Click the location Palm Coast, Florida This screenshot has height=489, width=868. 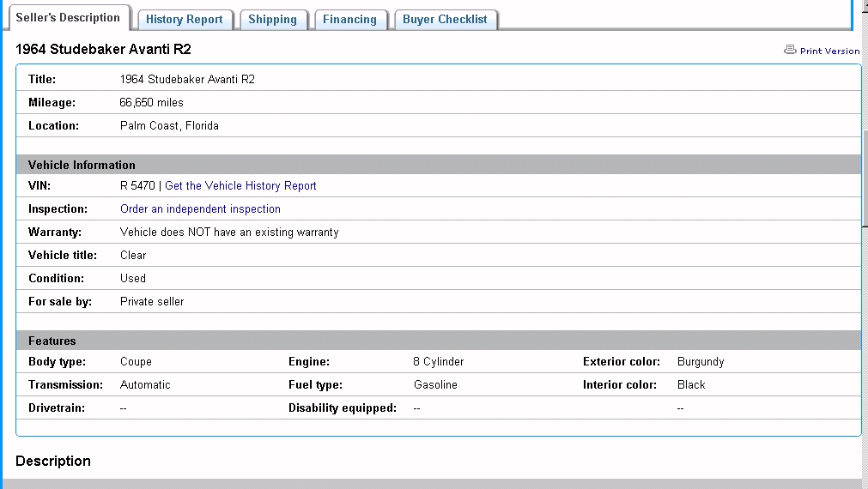click(169, 126)
